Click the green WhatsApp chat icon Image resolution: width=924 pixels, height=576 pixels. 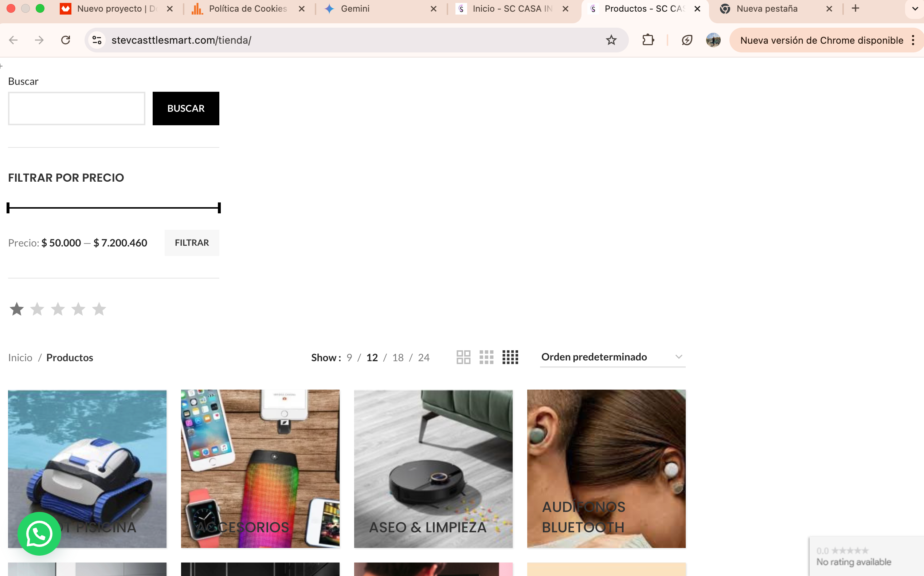(x=39, y=534)
